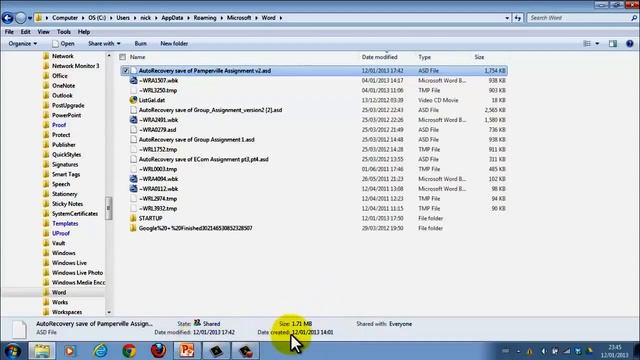Sort by the Name column header

click(x=138, y=57)
